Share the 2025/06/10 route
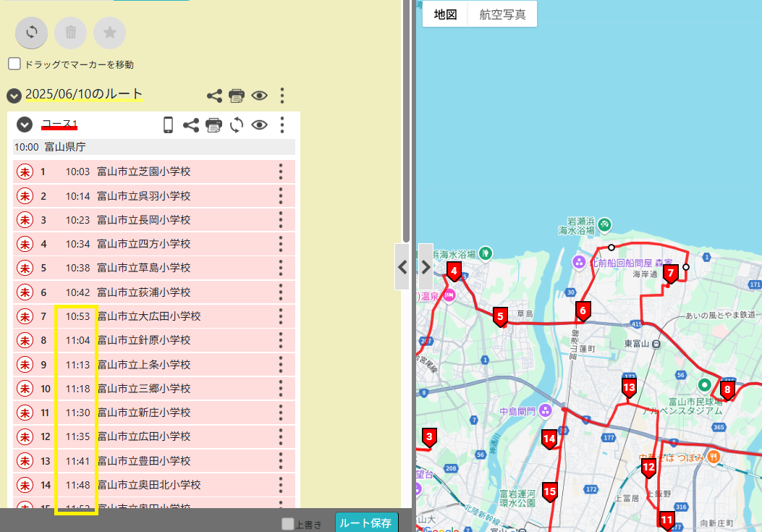The image size is (762, 532). pos(213,95)
